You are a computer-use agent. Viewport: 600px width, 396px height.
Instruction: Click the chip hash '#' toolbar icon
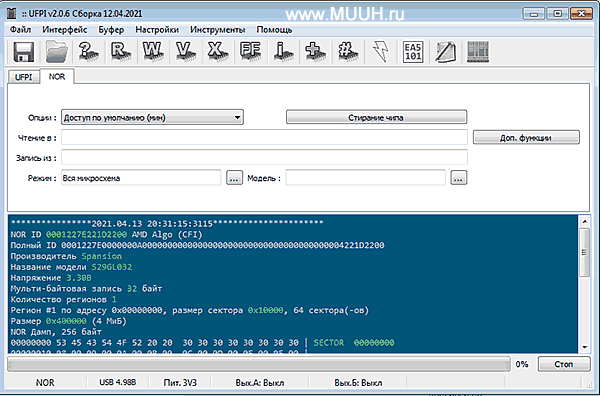(x=348, y=52)
